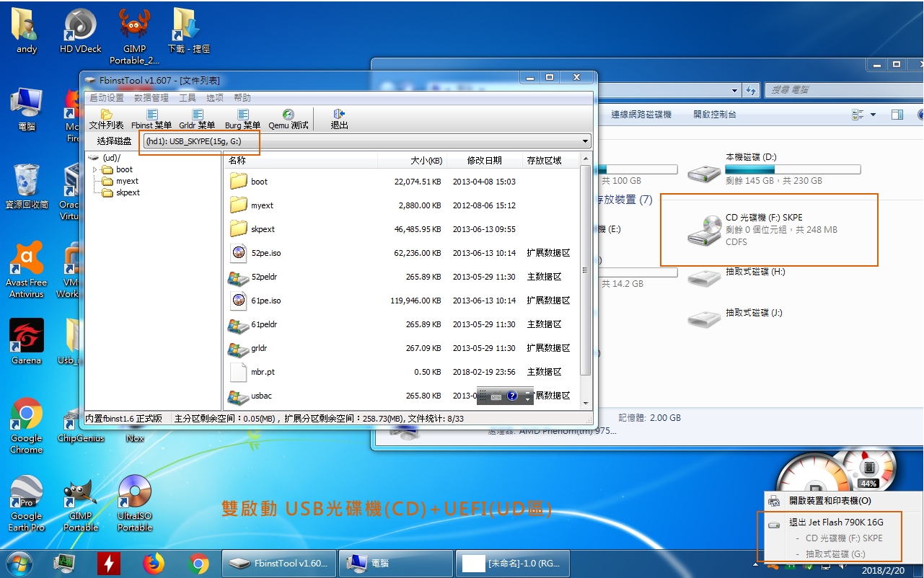Switch to the 電腦 taskbar button
This screenshot has width=924, height=578.
click(395, 564)
